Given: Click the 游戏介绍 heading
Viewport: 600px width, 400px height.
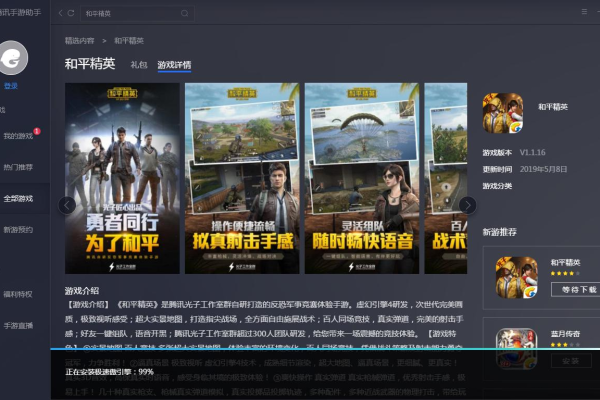Looking at the screenshot, I should pos(82,291).
